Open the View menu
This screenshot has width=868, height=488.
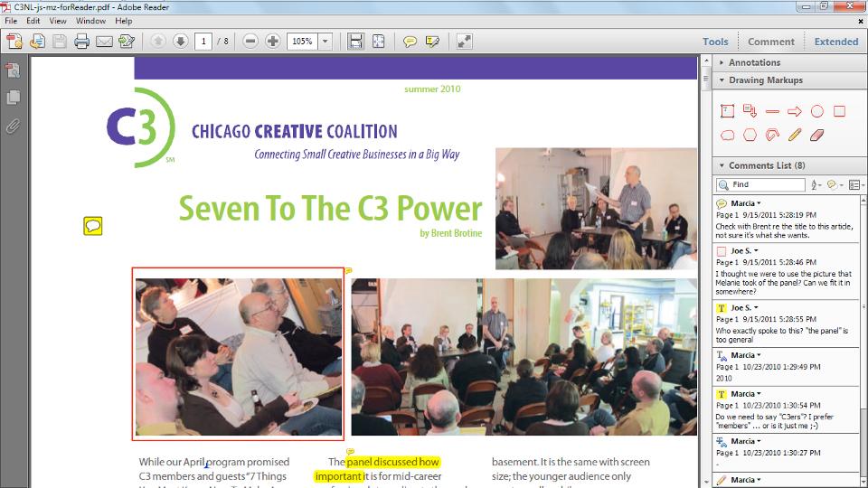pos(58,21)
